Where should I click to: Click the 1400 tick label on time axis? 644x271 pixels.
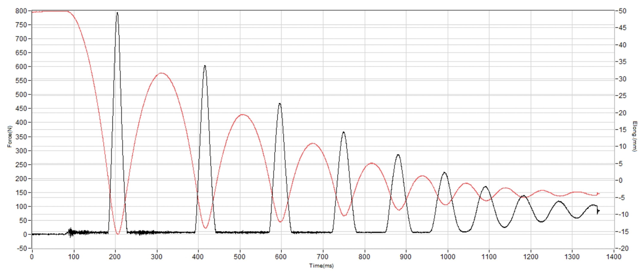tap(614, 257)
